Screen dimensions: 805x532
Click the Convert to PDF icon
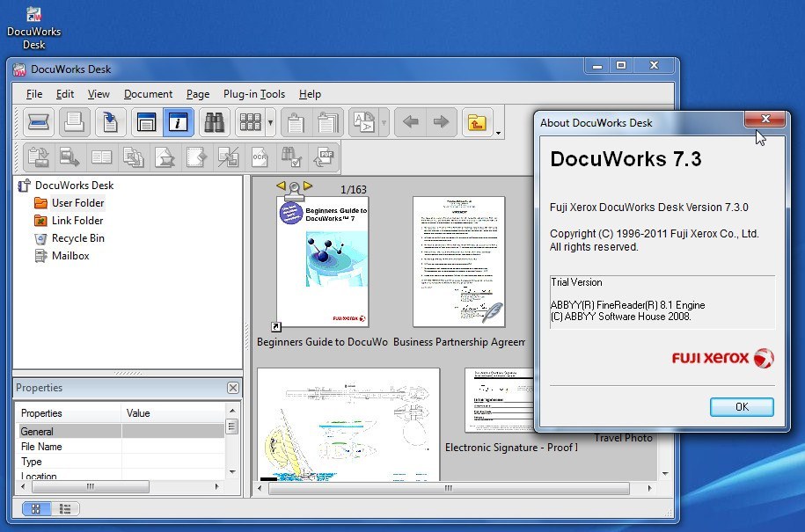click(x=326, y=156)
